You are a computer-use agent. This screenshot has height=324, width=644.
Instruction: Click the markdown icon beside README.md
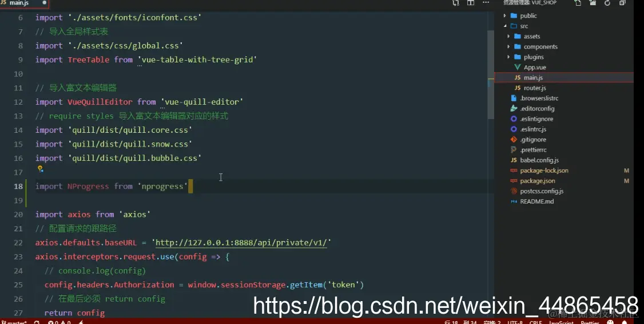tap(514, 201)
